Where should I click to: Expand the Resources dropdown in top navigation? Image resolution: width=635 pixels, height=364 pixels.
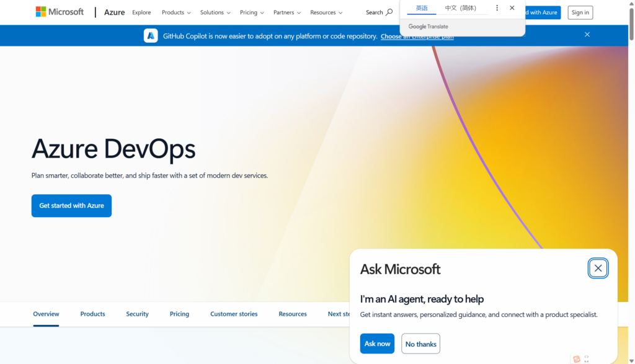326,12
